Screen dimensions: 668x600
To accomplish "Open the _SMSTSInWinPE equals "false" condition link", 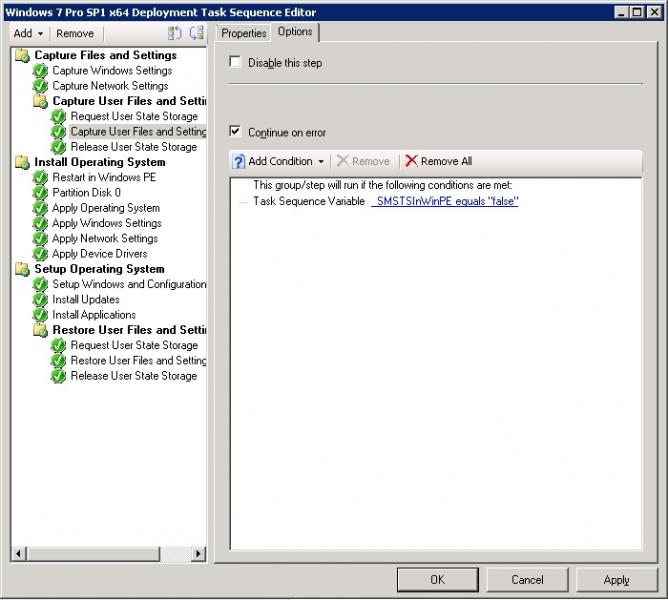I will tap(445, 201).
